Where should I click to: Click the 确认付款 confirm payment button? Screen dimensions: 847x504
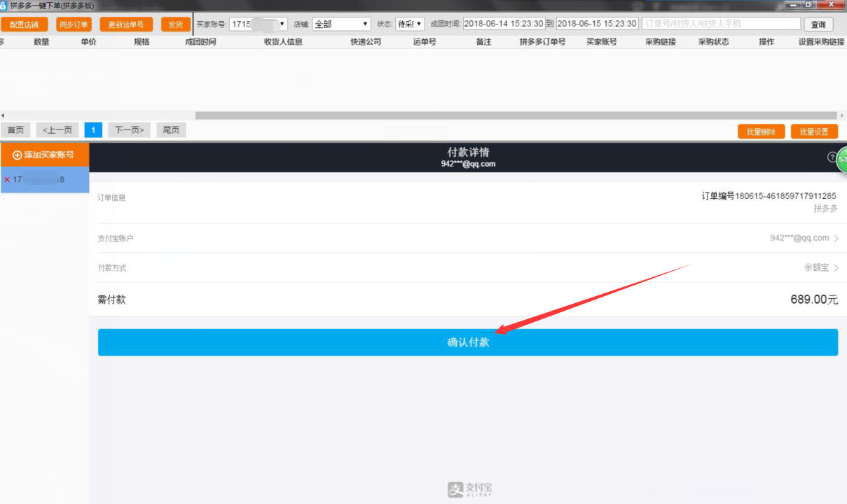coord(468,342)
